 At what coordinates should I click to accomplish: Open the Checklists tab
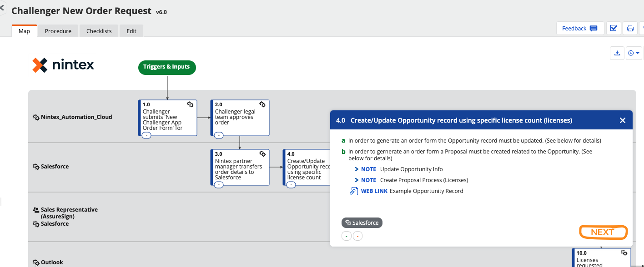tap(99, 31)
